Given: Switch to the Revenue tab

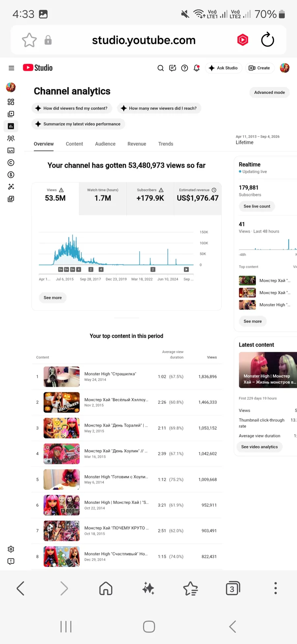Looking at the screenshot, I should click(x=137, y=144).
